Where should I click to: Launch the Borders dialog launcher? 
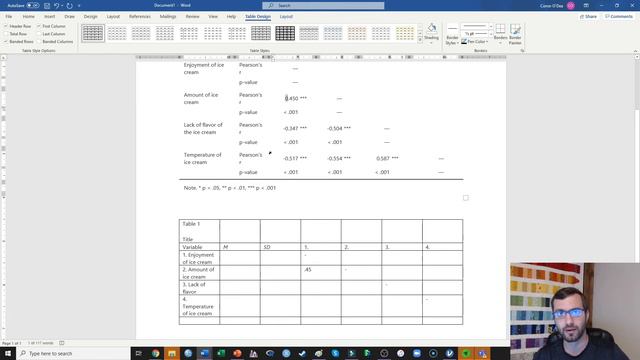click(x=522, y=51)
